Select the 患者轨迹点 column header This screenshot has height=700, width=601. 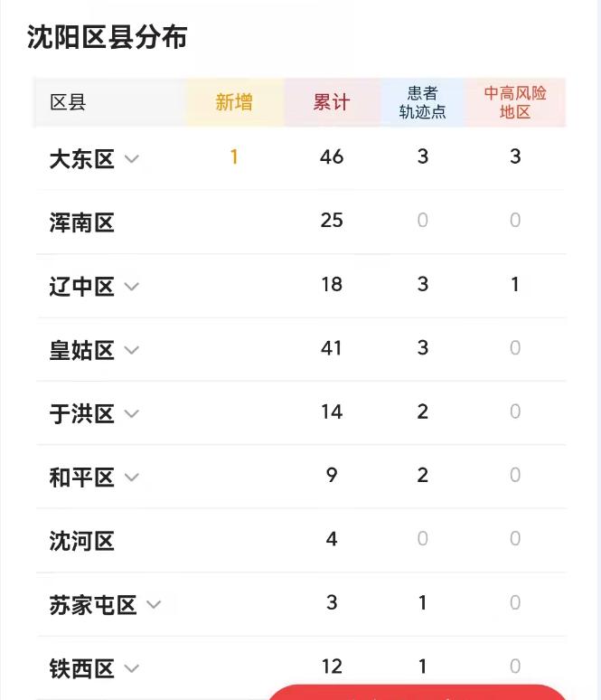pyautogui.click(x=422, y=102)
